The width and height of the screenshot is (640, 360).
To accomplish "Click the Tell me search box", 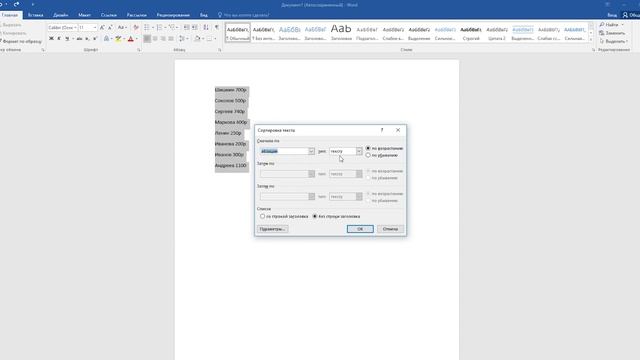I will tap(246, 15).
